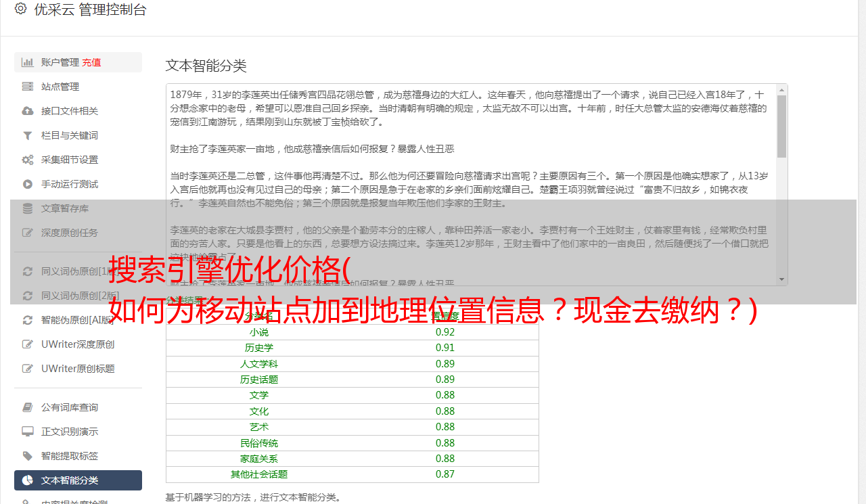Image resolution: width=866 pixels, height=504 pixels.
Task: Click the text area scrollbar up arrow
Action: [x=781, y=89]
